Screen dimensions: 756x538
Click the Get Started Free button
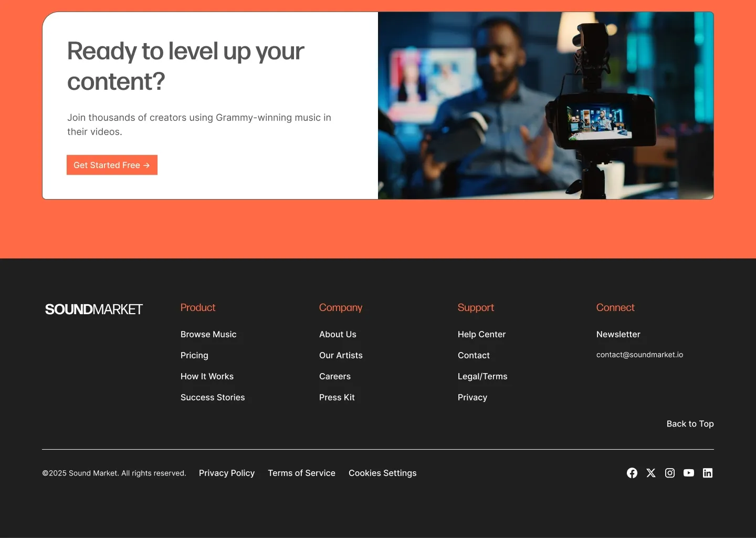tap(112, 165)
